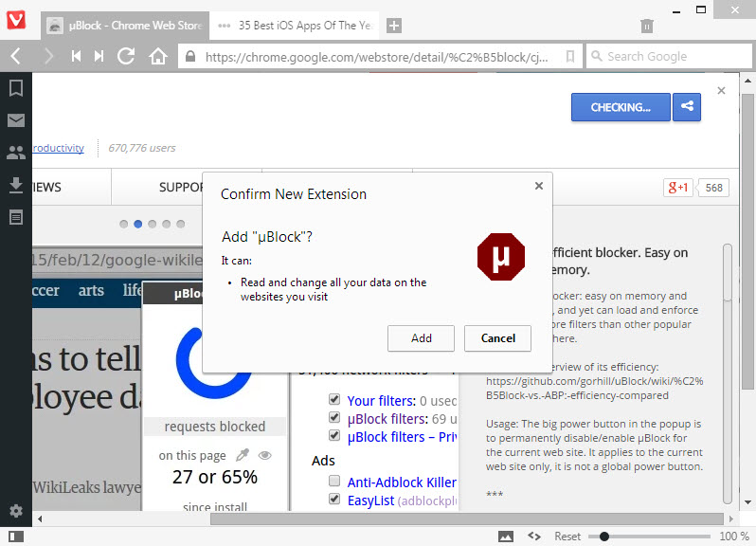Toggle image loading in status bar
The height and width of the screenshot is (546, 756).
(x=506, y=537)
